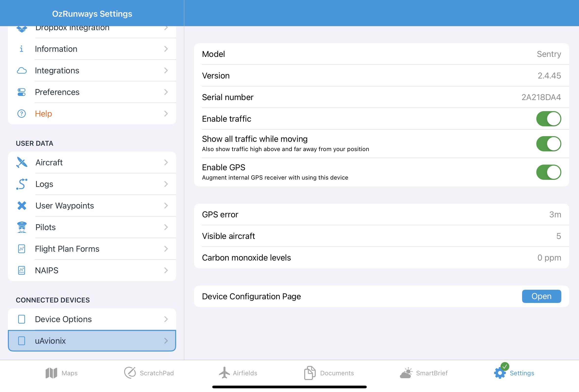Image resolution: width=579 pixels, height=392 pixels.
Task: Click the NAIPS form icon
Action: [x=22, y=270]
